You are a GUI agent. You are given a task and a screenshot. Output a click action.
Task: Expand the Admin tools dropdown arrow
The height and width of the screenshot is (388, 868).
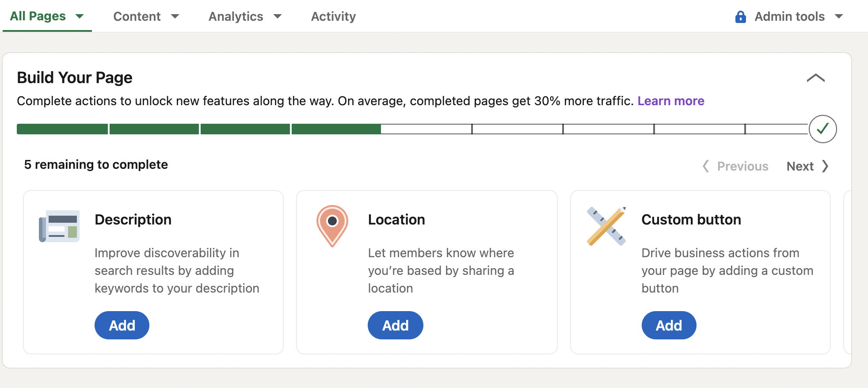[x=839, y=16]
